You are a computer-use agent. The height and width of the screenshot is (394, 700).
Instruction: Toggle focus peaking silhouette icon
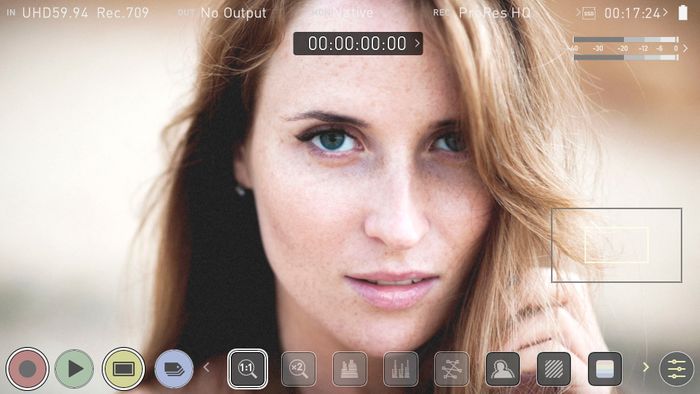(x=503, y=369)
